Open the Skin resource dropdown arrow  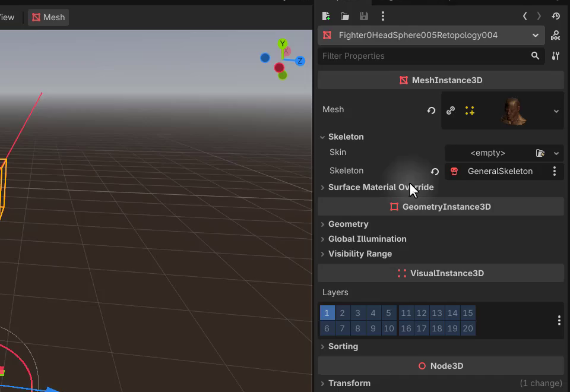(556, 153)
